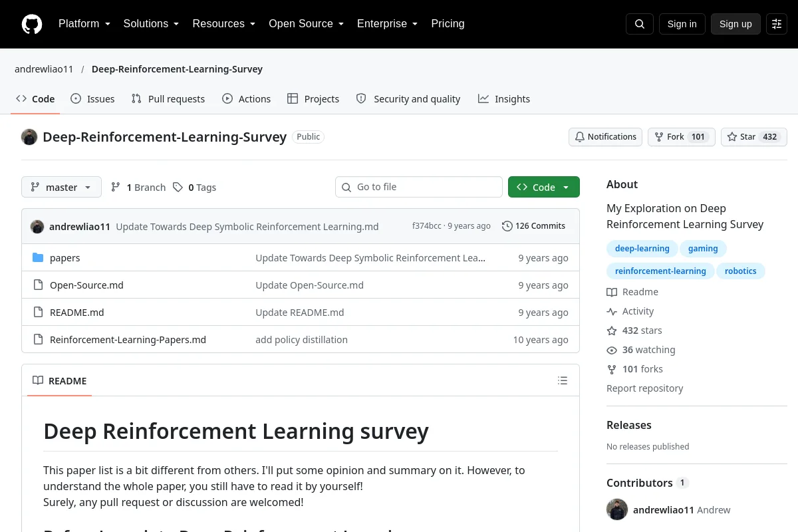The width and height of the screenshot is (798, 532).
Task: Switch to the Issues tab
Action: (93, 99)
